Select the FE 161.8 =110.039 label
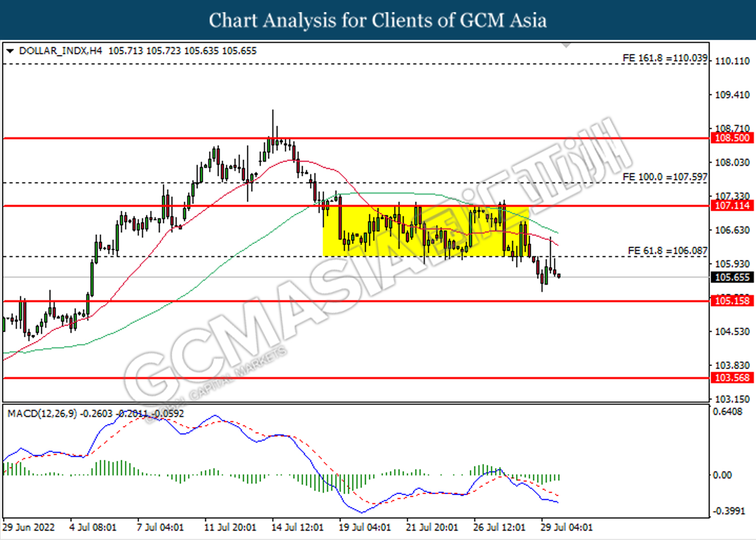 (x=665, y=58)
